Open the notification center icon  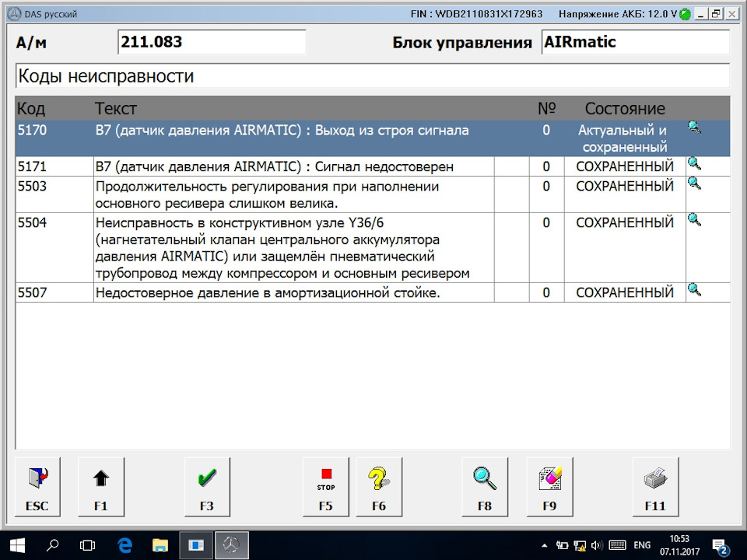pos(721,546)
